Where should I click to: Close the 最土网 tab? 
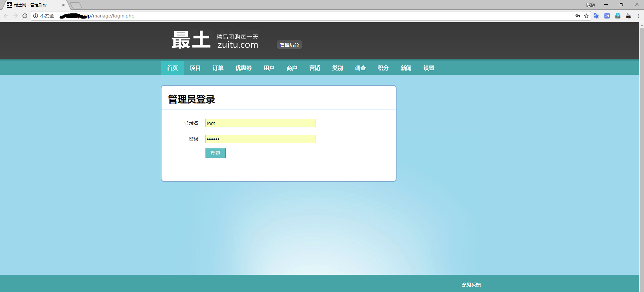(x=63, y=5)
